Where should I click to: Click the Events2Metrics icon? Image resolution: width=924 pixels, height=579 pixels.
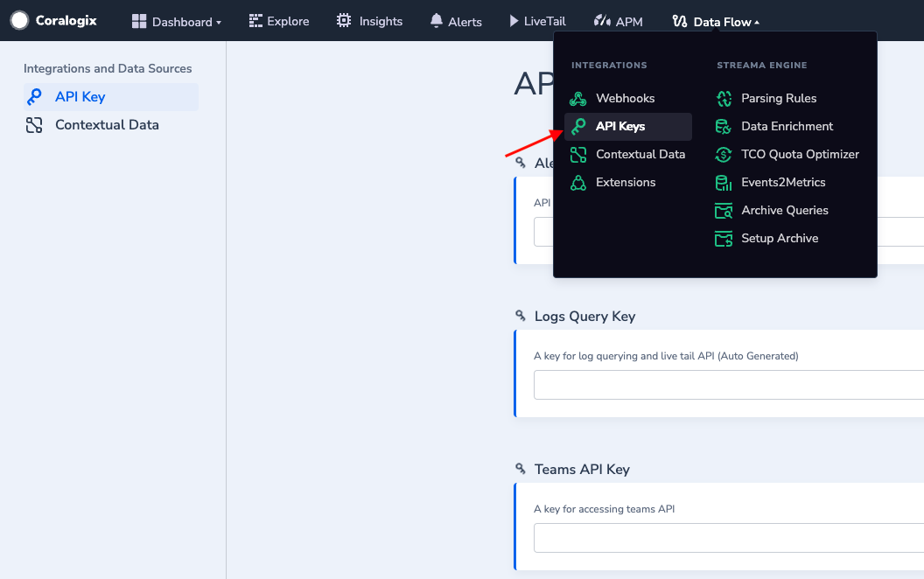point(724,183)
